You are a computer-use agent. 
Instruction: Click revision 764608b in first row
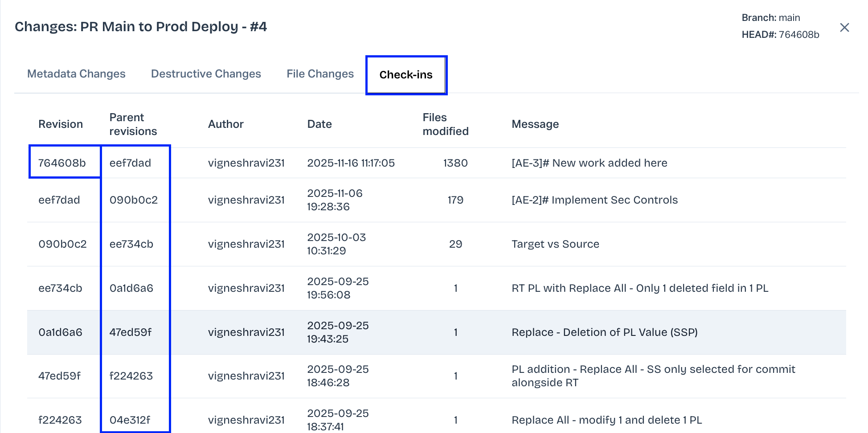coord(62,163)
